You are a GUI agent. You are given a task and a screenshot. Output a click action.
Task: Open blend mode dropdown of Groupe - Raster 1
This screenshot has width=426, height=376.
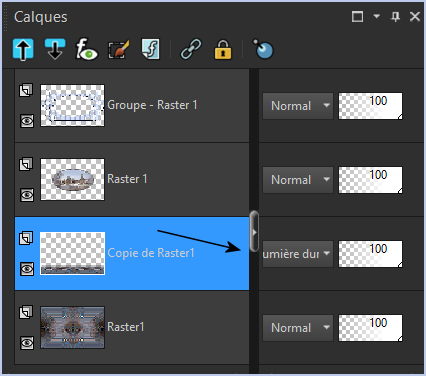click(298, 106)
